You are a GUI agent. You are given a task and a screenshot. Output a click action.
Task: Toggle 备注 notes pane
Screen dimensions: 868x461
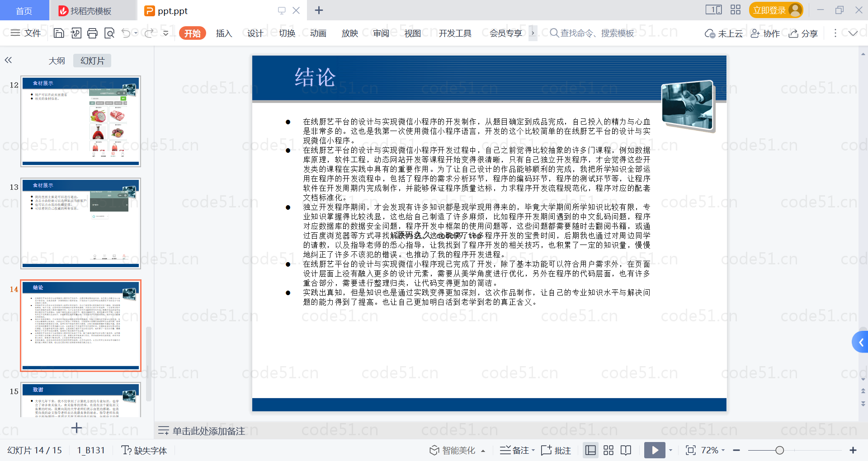click(514, 450)
